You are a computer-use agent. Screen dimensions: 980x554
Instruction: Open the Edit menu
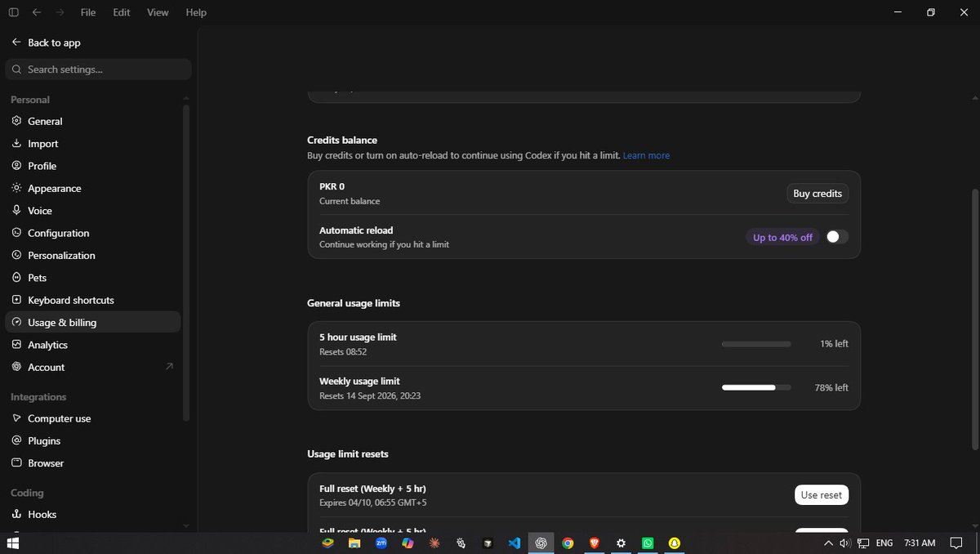122,12
